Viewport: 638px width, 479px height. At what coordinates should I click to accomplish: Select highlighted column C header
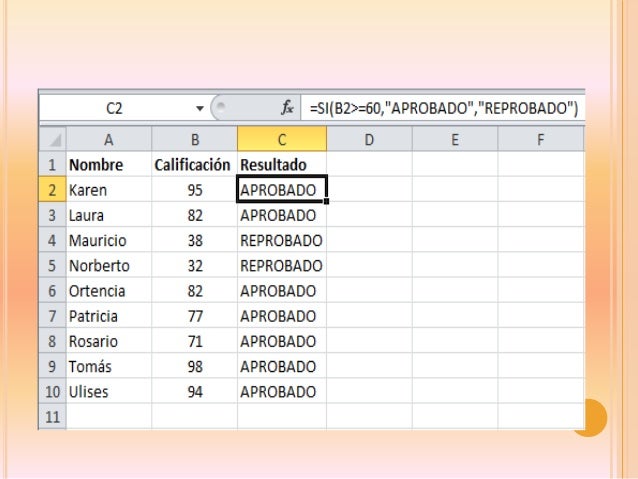282,139
